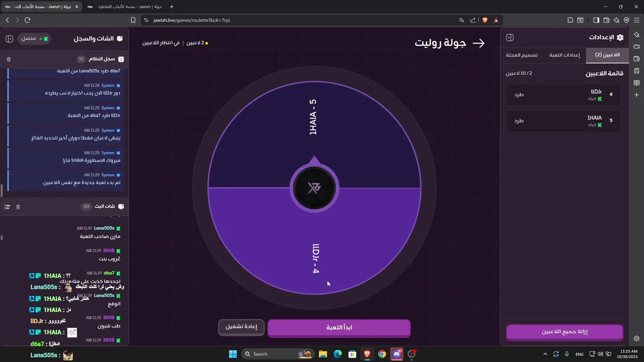
Task: Click the wheel center logo
Action: tap(314, 188)
